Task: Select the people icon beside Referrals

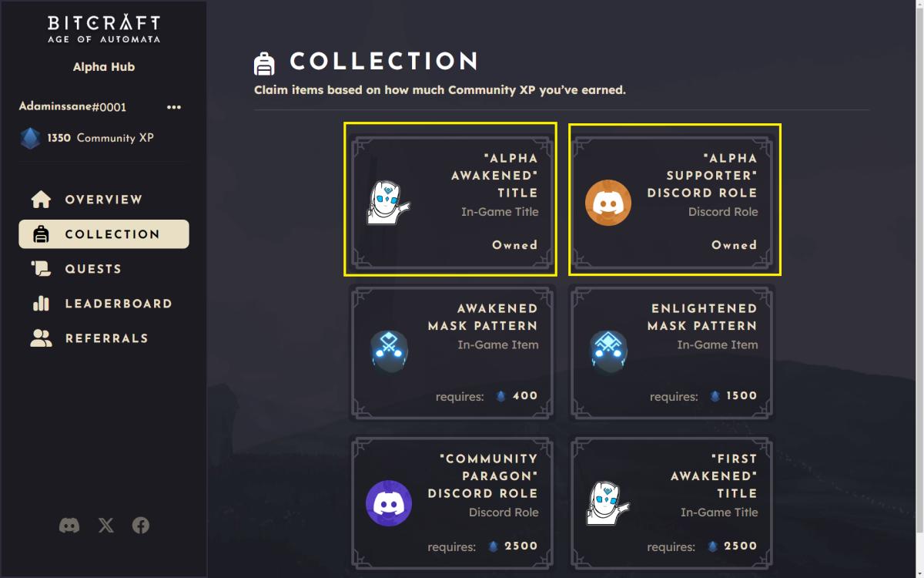Action: 40,338
